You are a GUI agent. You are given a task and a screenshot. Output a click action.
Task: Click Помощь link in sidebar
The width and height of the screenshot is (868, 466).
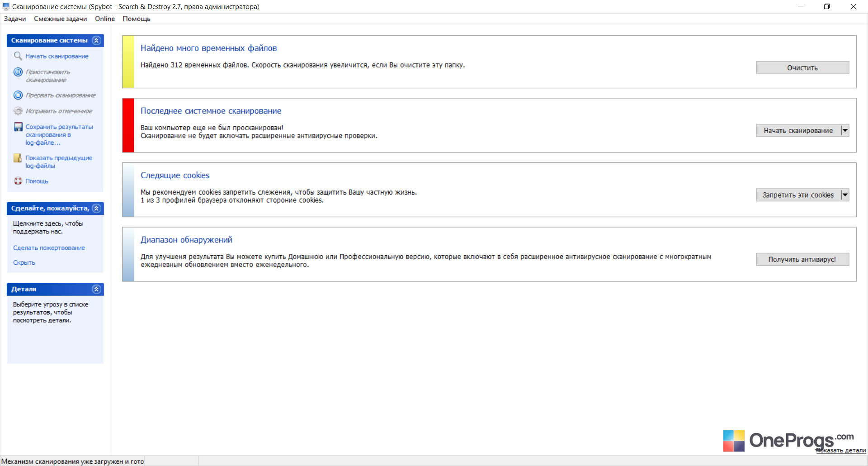37,181
